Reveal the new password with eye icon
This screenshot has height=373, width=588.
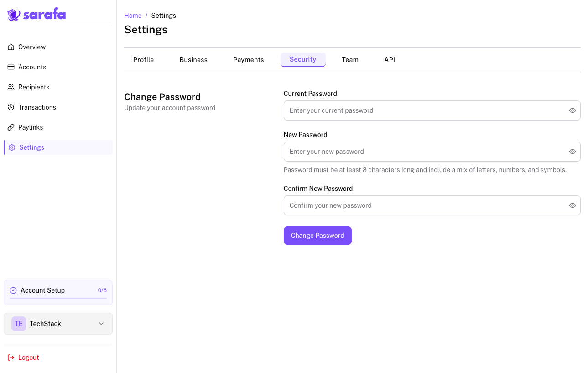pos(572,152)
